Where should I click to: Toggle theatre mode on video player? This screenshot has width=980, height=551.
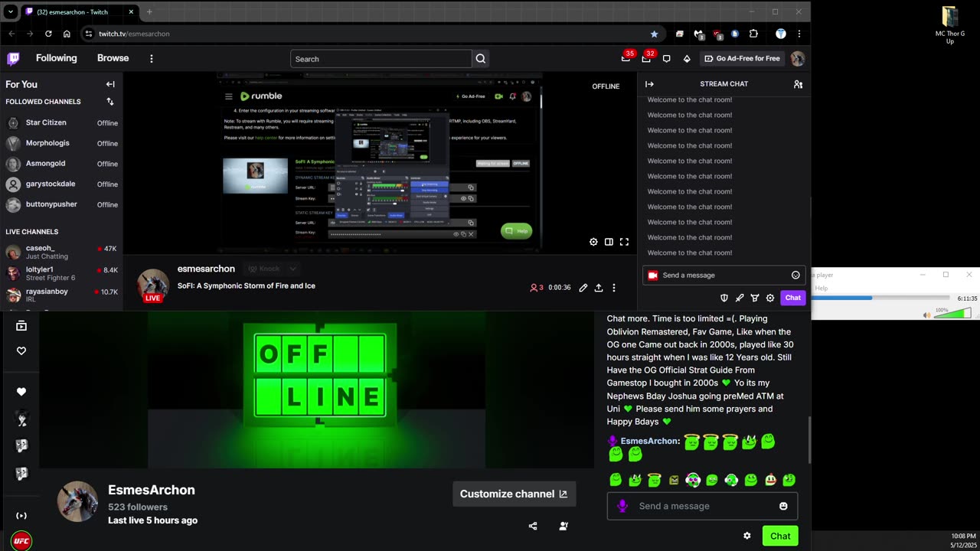pyautogui.click(x=609, y=242)
